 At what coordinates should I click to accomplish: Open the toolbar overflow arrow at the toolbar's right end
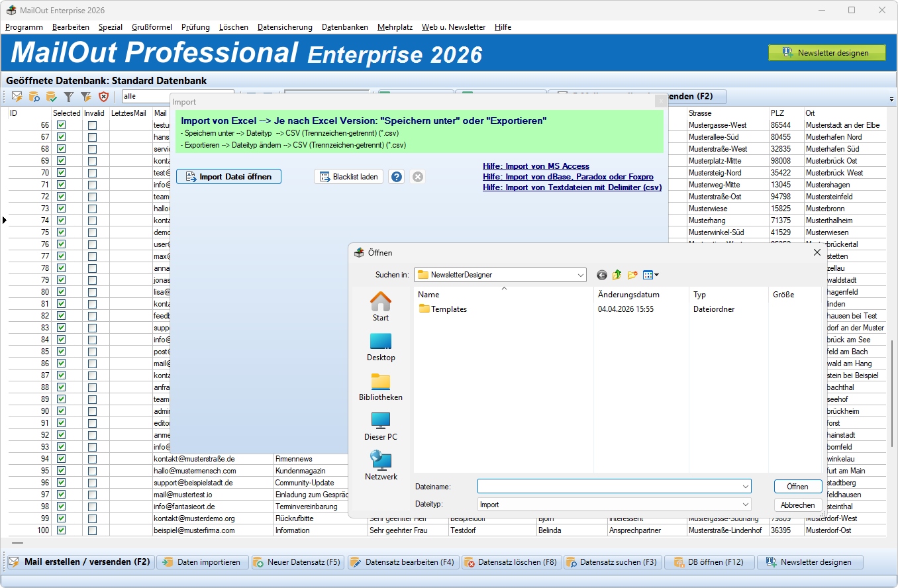(891, 99)
